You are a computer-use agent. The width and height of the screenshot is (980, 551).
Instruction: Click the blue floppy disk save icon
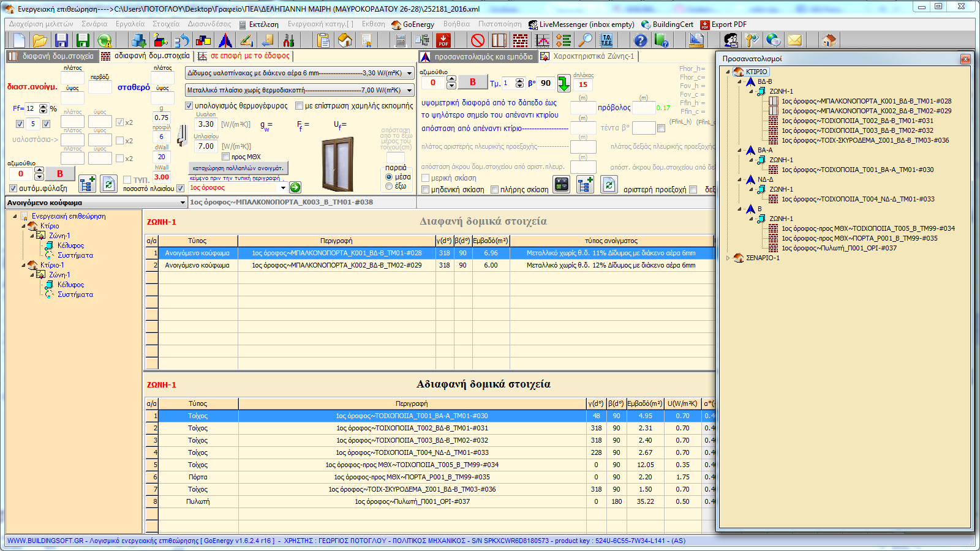pos(61,40)
